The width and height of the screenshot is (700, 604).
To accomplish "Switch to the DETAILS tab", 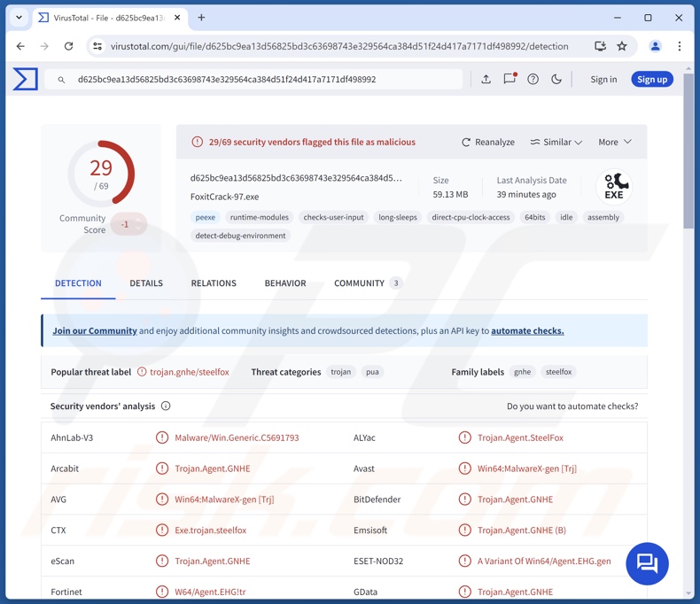I will point(146,283).
